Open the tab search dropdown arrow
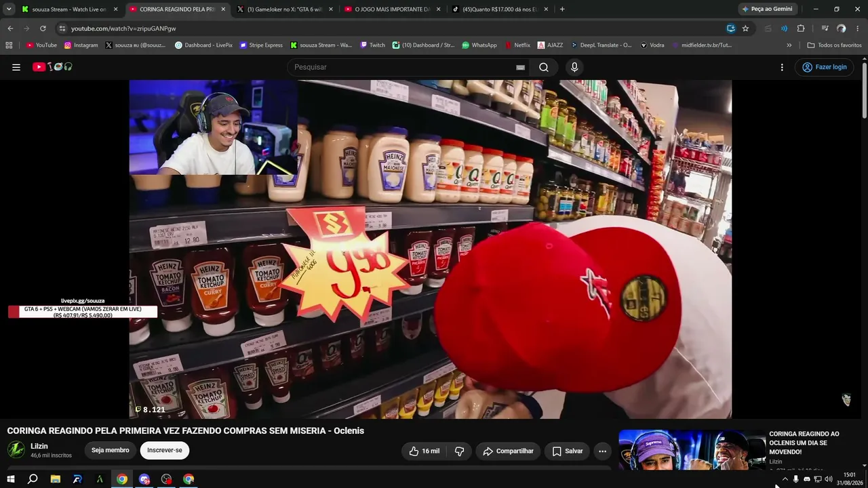868x488 pixels. [x=9, y=9]
